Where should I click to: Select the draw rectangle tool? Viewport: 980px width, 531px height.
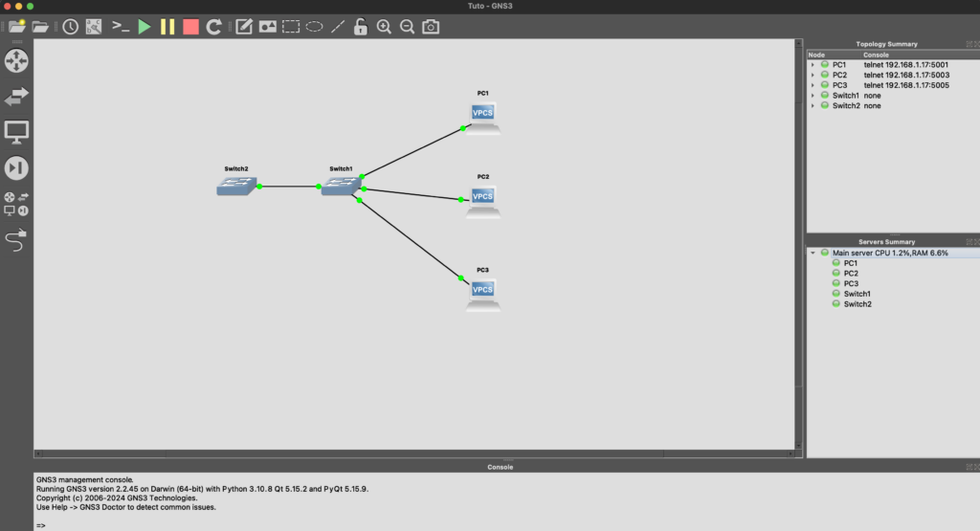291,27
